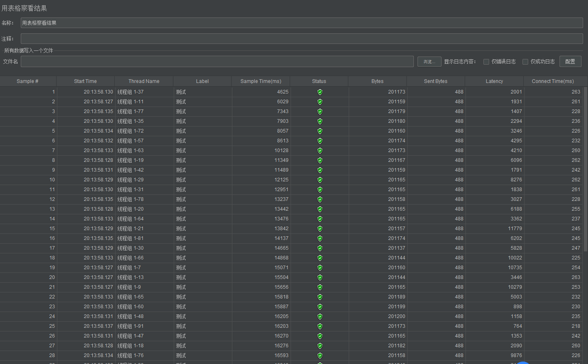Sort by Bytes column header
Image resolution: width=588 pixels, height=364 pixels.
coord(378,81)
